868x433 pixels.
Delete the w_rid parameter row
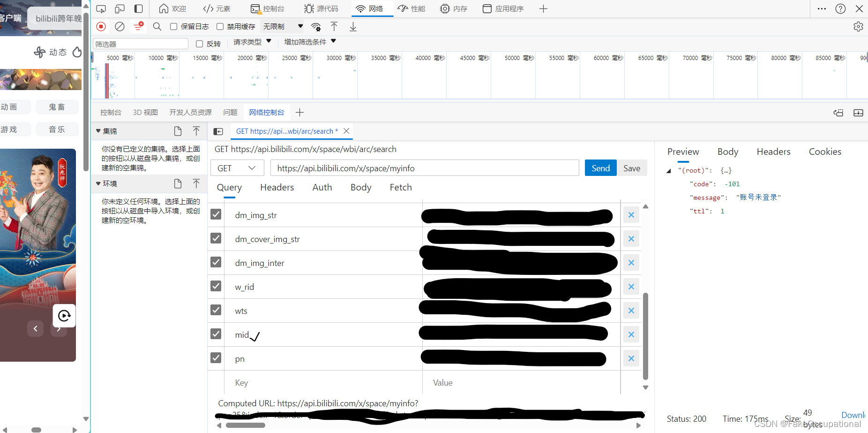pos(631,287)
